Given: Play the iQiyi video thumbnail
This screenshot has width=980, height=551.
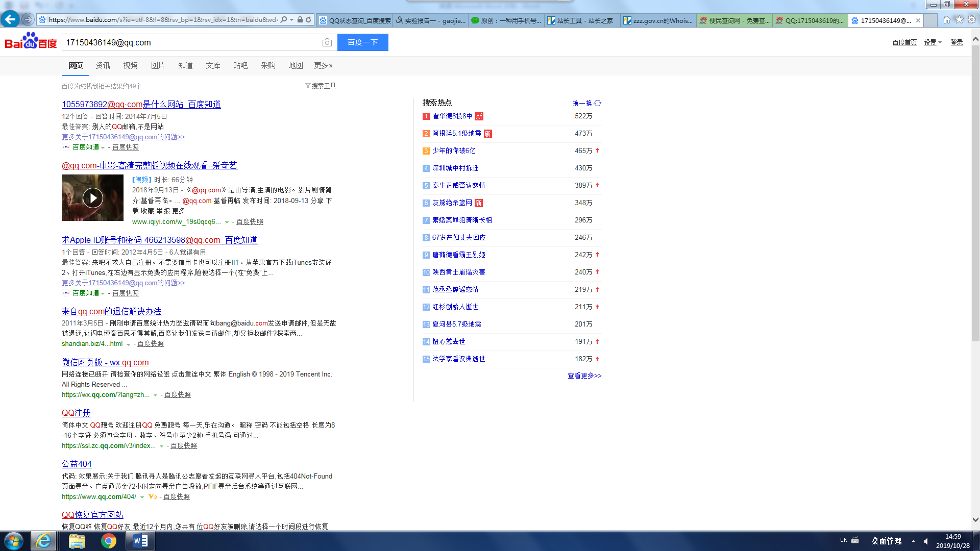Looking at the screenshot, I should (x=92, y=198).
